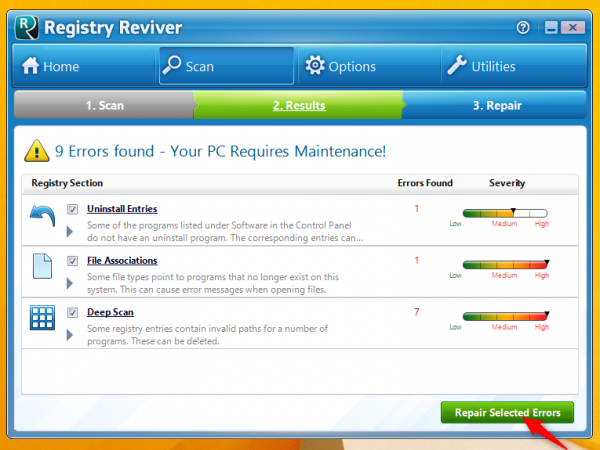Expand the Uninstall Entries details arrow

(x=70, y=232)
